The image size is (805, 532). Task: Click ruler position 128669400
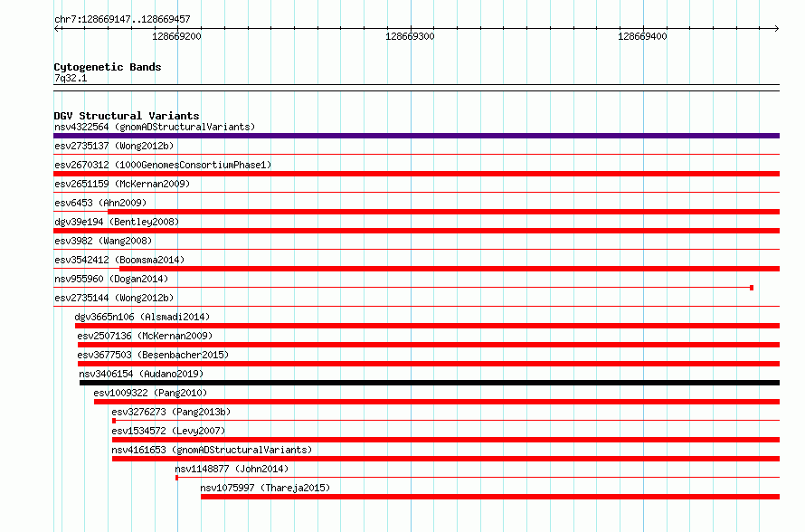coord(643,36)
